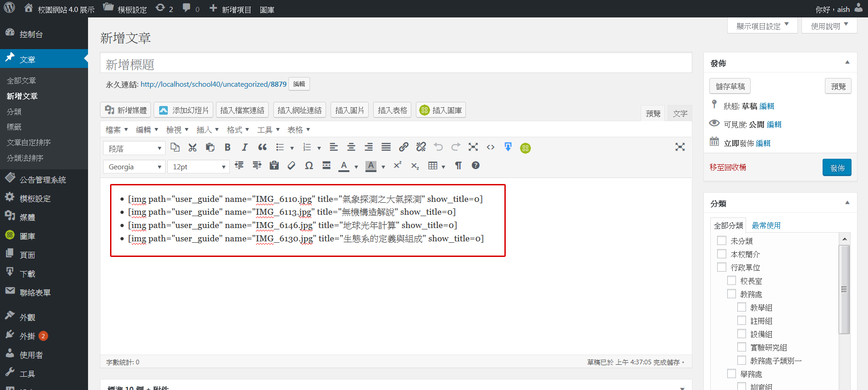Click the 移至回收桶 trash link

coord(728,167)
